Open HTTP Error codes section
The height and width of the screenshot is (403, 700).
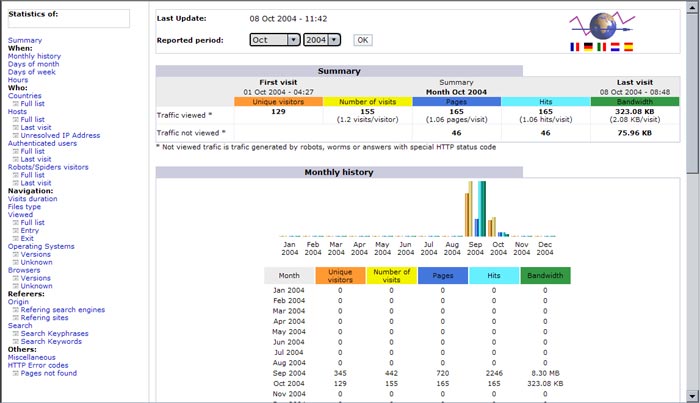point(40,365)
